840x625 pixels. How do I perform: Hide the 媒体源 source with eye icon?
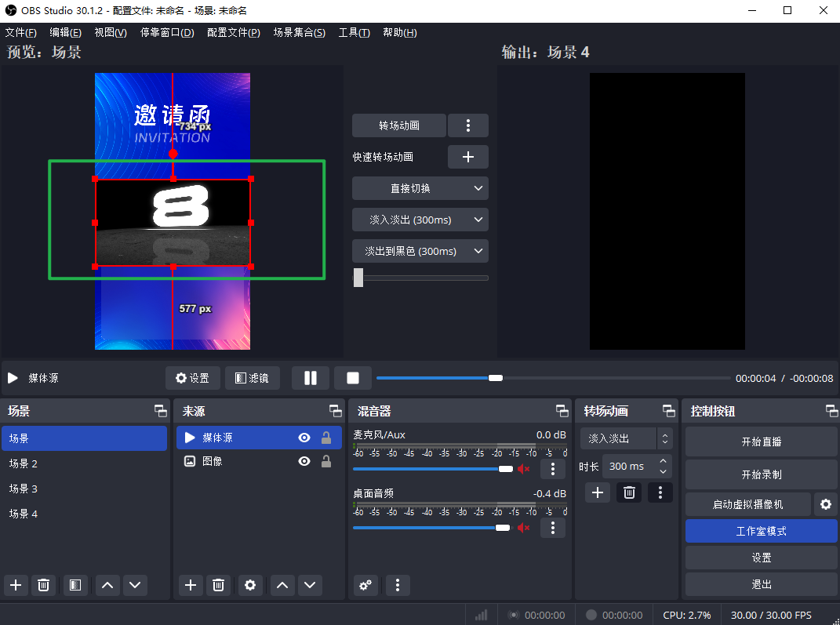point(304,438)
